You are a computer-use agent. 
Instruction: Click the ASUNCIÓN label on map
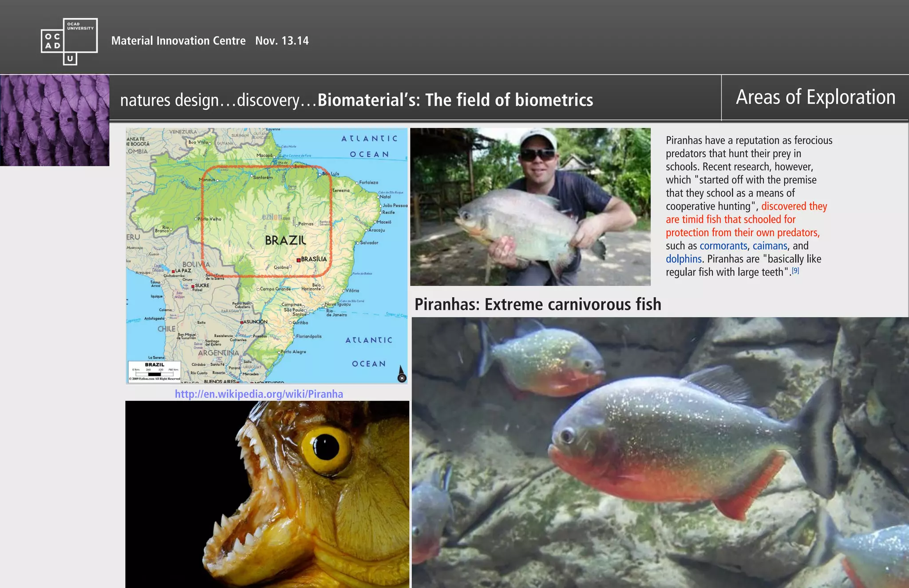(x=255, y=322)
